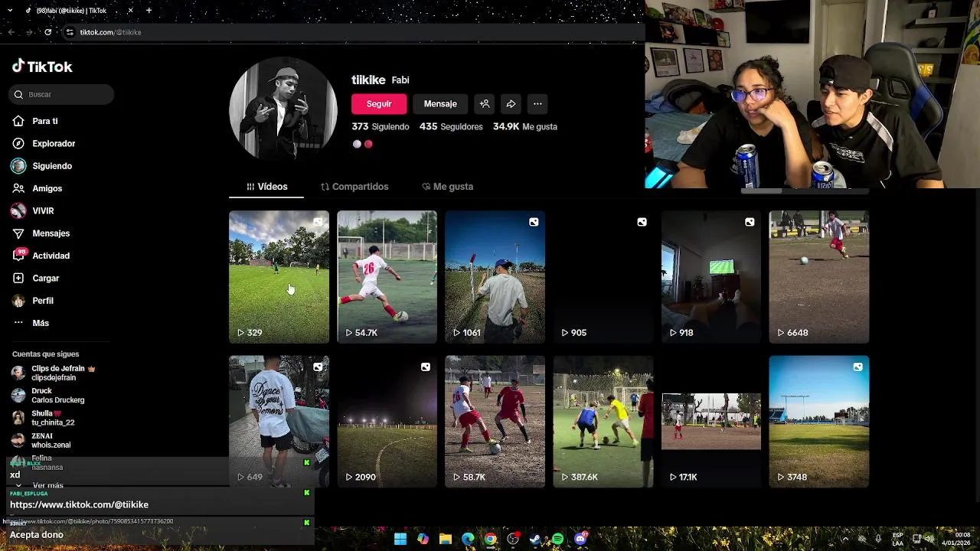Click the Seguir button
Screen dimensions: 980x551
click(x=379, y=104)
